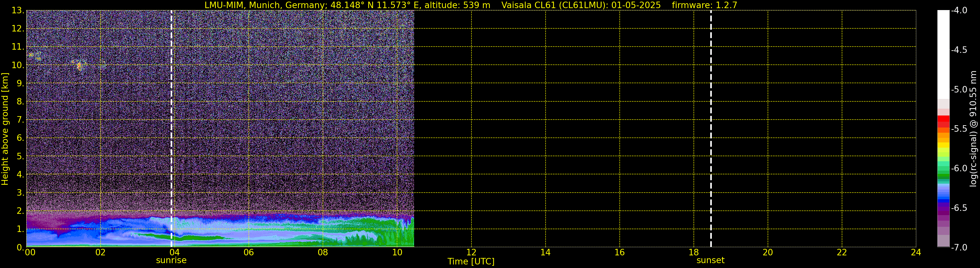Screen dimensions: 980x268
Task: Click the time axis tick '24'
Action: pyautogui.click(x=916, y=252)
